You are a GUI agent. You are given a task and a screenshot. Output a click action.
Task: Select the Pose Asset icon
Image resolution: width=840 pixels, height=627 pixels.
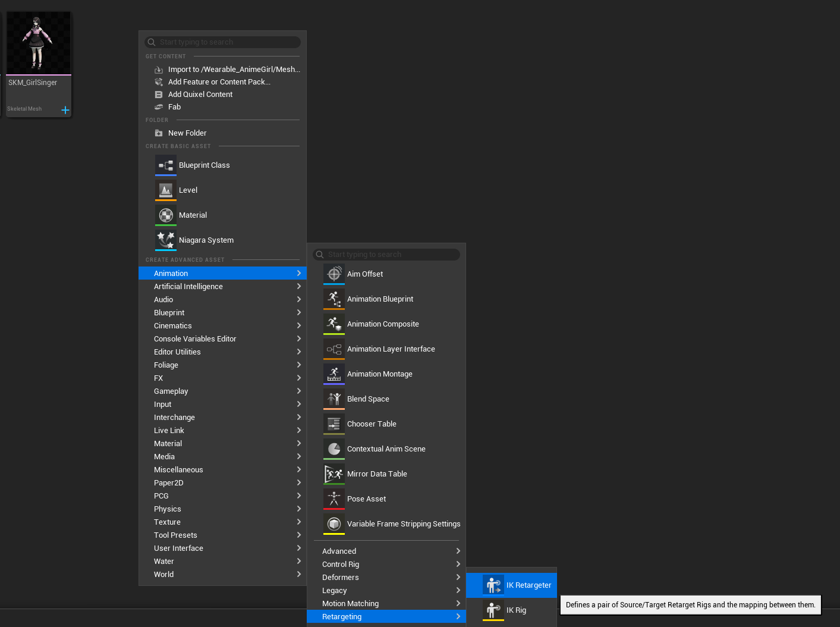[334, 499]
